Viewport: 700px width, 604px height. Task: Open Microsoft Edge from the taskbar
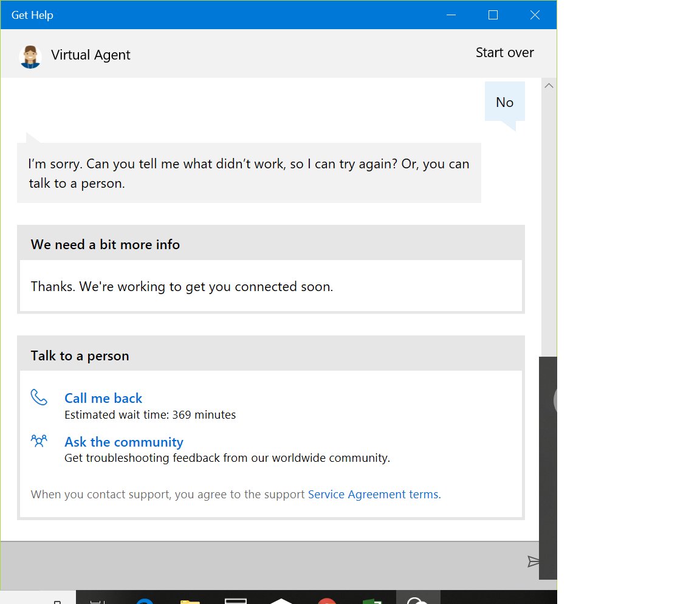pos(144,601)
